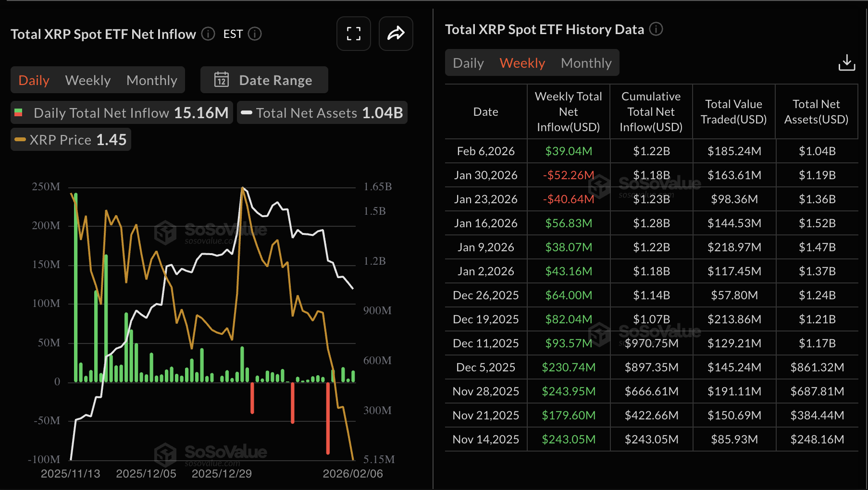The image size is (868, 490).
Task: Click Weekly Total Net Inflow column header
Action: pyautogui.click(x=568, y=112)
